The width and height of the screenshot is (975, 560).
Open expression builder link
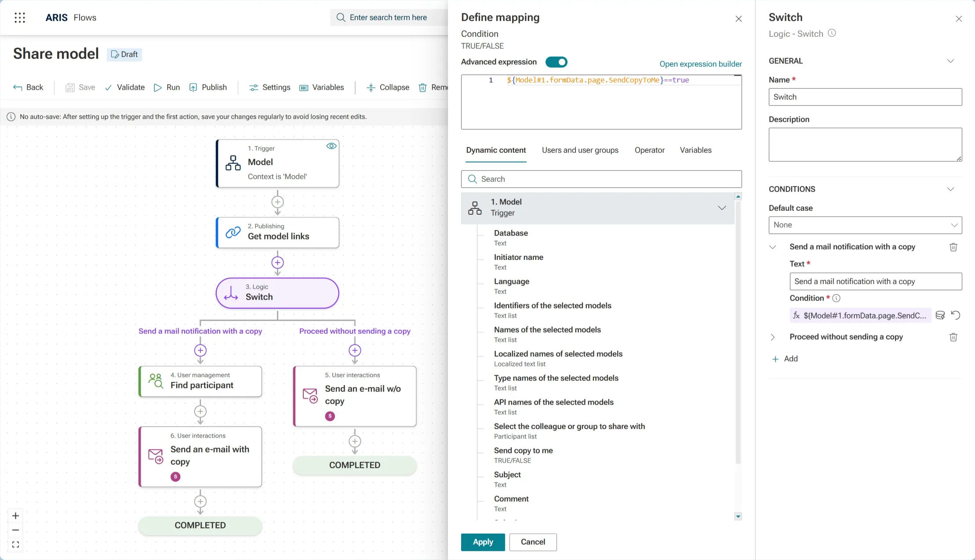[700, 64]
